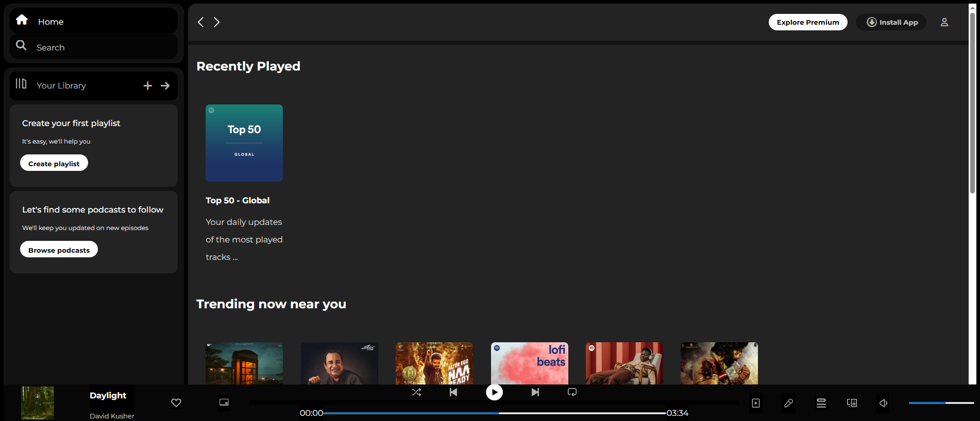The image size is (980, 421).
Task: Open the man with headphones playlist cover
Action: (624, 363)
